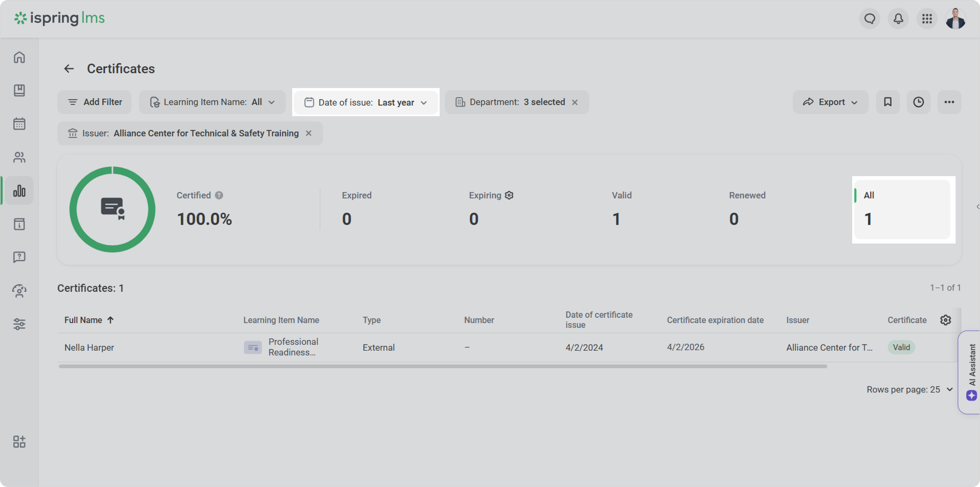Open the Export dropdown
Image resolution: width=980 pixels, height=487 pixels.
point(830,102)
